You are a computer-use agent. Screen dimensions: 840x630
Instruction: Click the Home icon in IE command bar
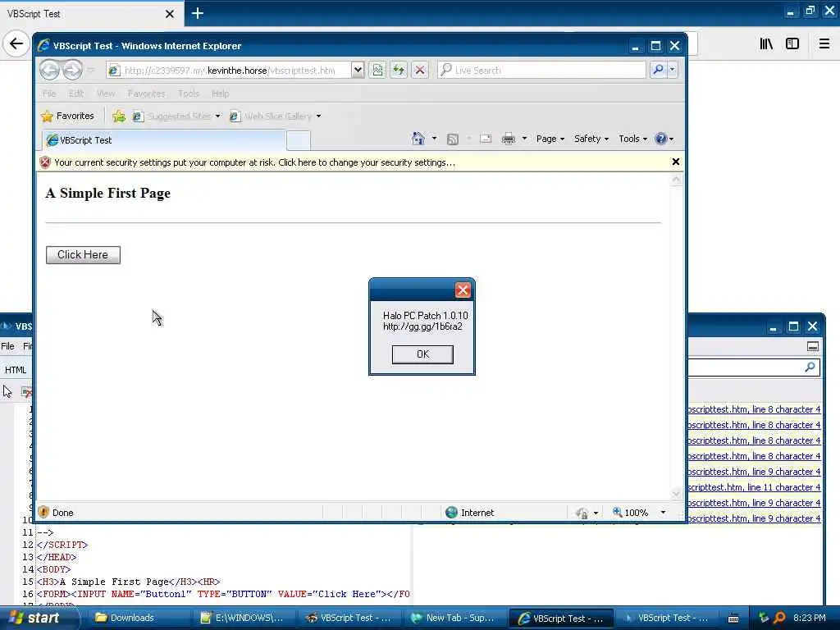[x=418, y=139]
